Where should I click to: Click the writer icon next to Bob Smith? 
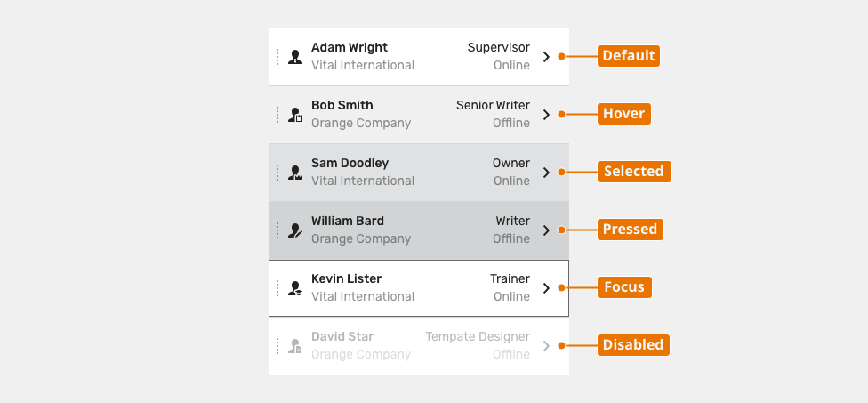pos(295,115)
